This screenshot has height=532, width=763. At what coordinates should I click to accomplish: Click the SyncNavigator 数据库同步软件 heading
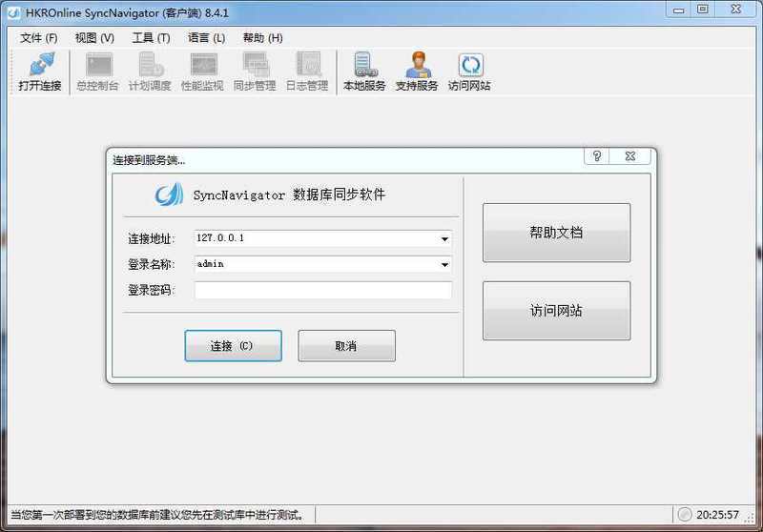click(289, 195)
